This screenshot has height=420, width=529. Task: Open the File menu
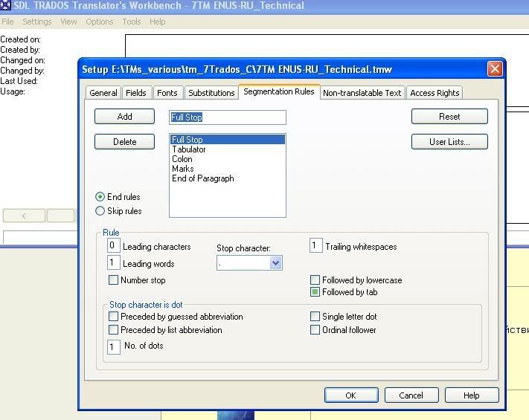point(7,22)
